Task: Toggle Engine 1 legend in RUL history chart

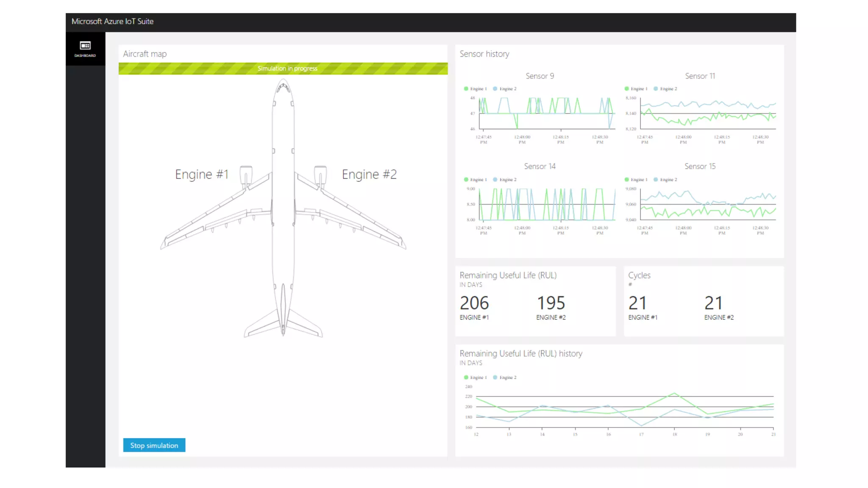Action: click(x=476, y=377)
